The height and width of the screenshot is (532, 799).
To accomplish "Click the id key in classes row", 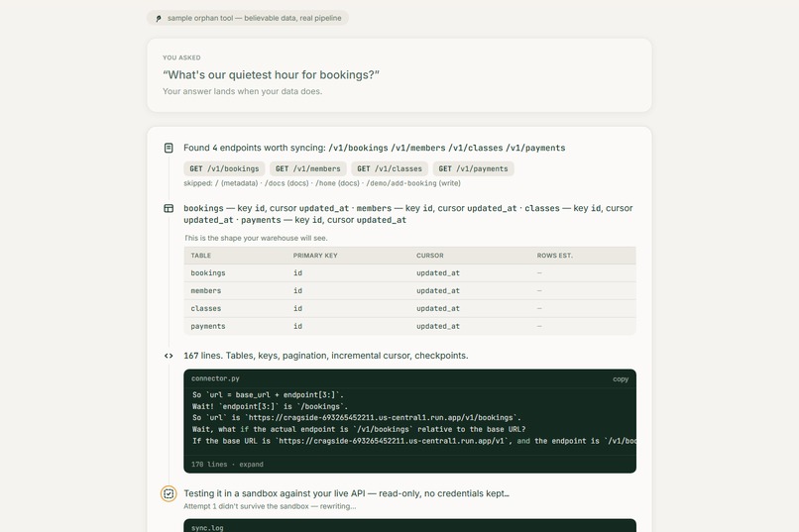I will click(x=297, y=309).
